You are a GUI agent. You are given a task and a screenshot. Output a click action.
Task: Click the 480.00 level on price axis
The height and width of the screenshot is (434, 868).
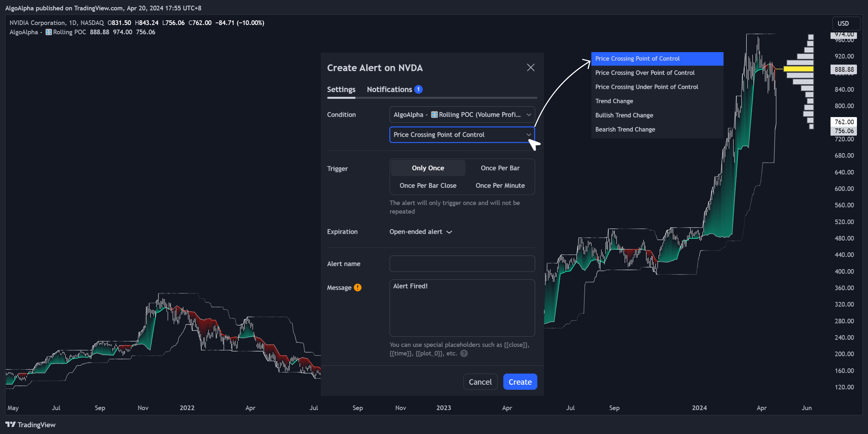pos(844,238)
